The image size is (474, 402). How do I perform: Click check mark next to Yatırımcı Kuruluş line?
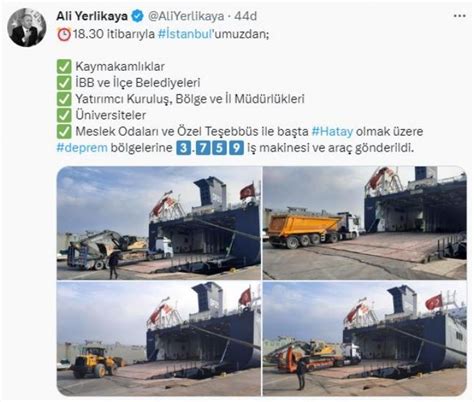[x=64, y=99]
